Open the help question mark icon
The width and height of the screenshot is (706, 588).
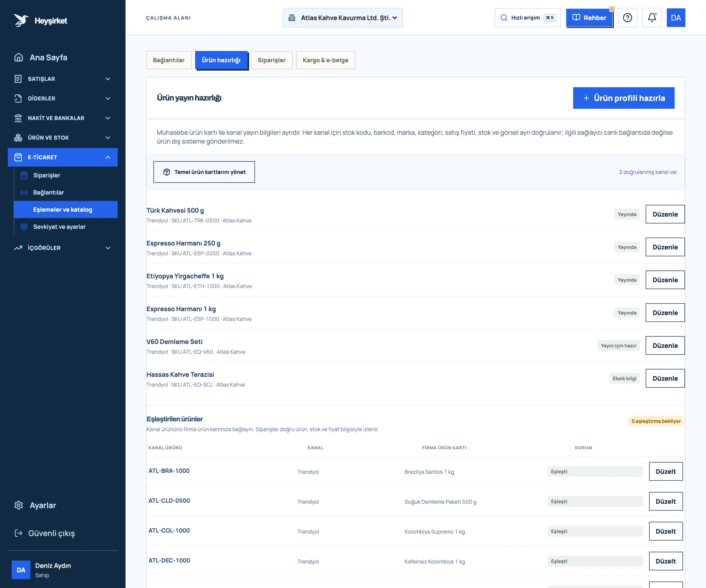(627, 17)
